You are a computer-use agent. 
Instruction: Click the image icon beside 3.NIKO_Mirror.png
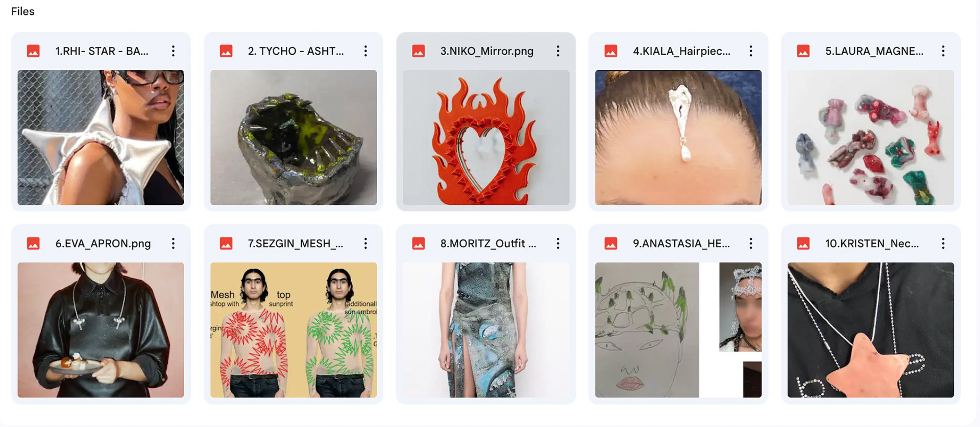(419, 51)
